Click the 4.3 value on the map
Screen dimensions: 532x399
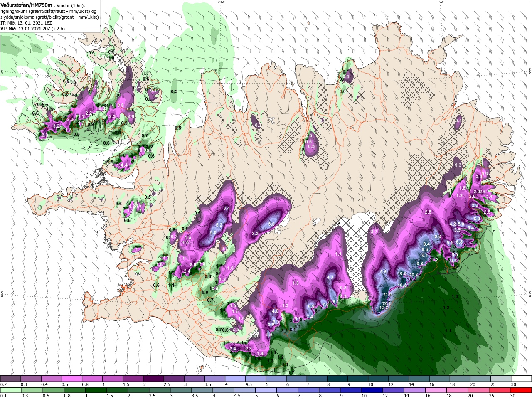pyautogui.click(x=330, y=277)
